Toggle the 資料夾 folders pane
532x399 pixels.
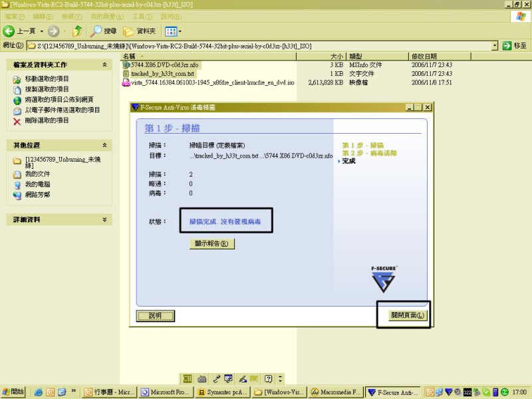140,31
